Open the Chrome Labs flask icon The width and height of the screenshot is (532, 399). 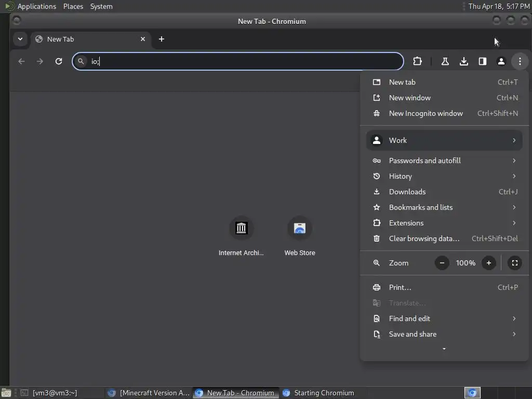point(445,61)
